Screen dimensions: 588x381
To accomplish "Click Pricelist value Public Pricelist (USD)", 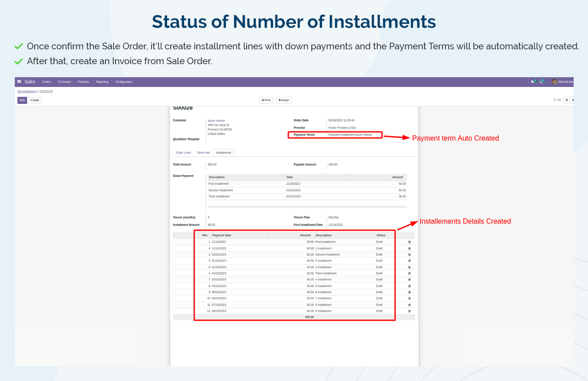I will click(342, 128).
